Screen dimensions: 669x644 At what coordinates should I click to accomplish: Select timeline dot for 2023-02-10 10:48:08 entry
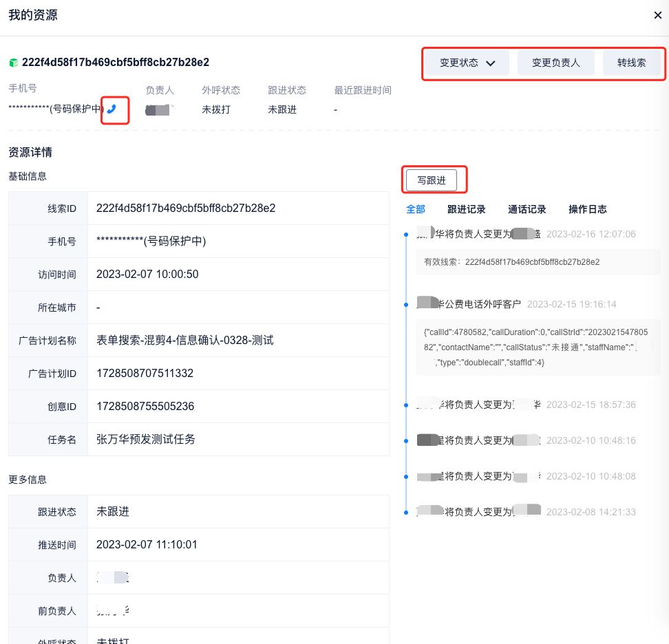coord(407,476)
